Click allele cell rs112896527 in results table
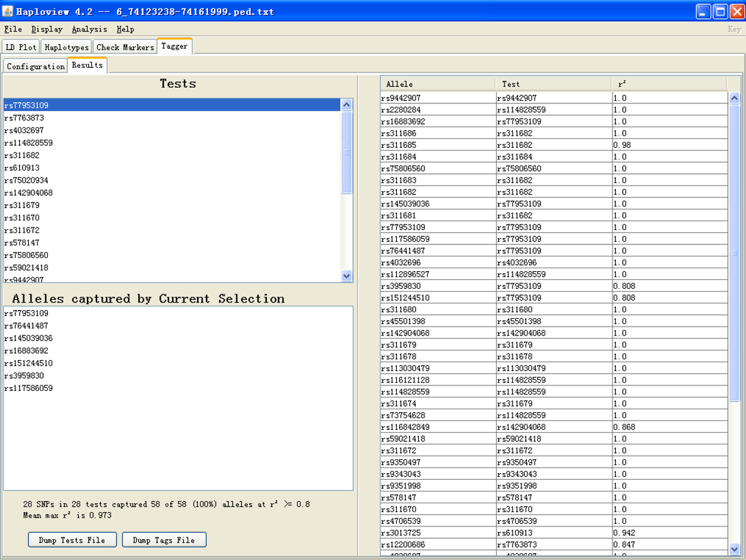Image resolution: width=746 pixels, height=560 pixels. click(438, 274)
